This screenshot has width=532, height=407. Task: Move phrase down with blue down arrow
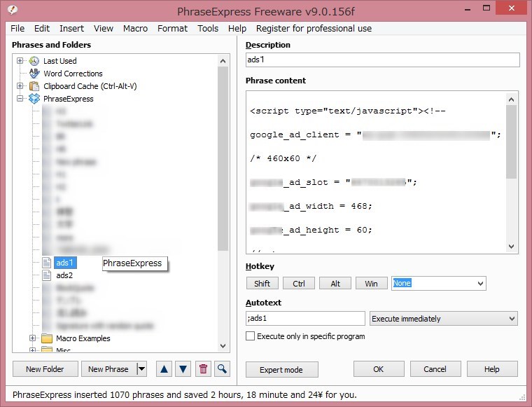[x=183, y=369]
